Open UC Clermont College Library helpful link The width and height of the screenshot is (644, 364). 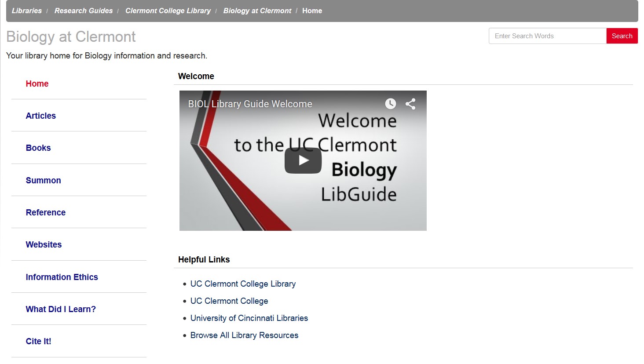coord(242,284)
